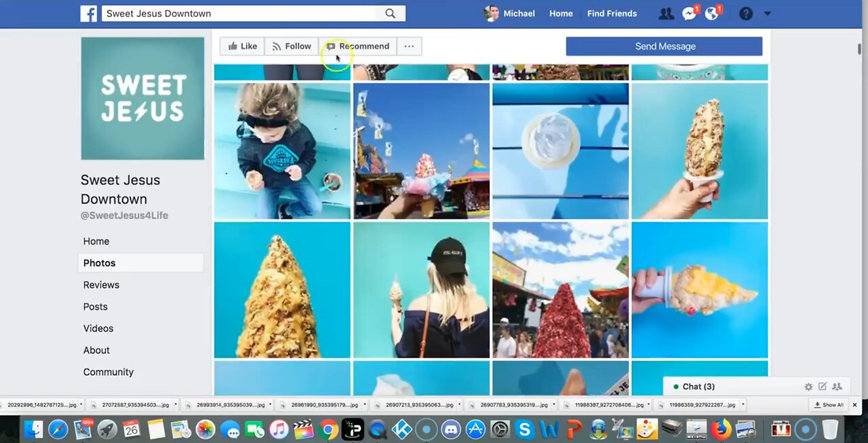Click Show All downloads button

click(x=828, y=405)
